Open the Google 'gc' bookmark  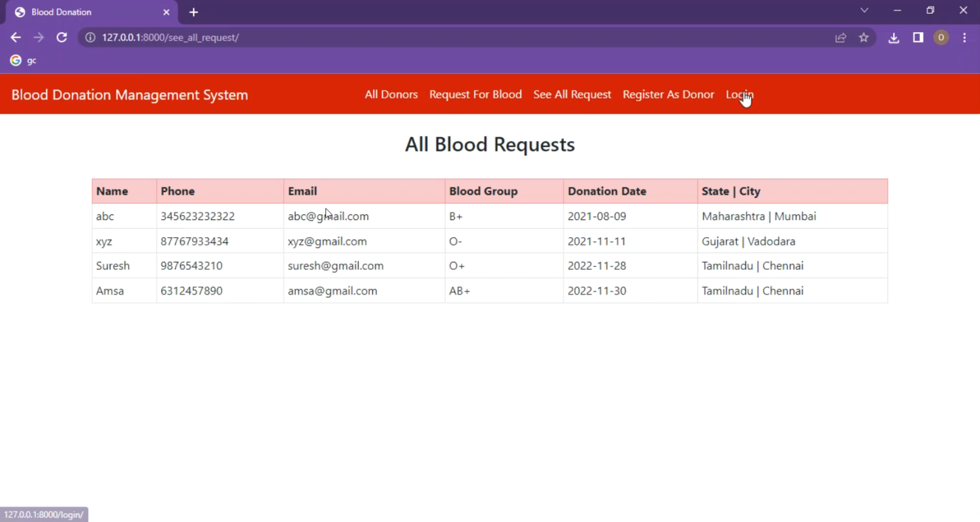click(23, 61)
